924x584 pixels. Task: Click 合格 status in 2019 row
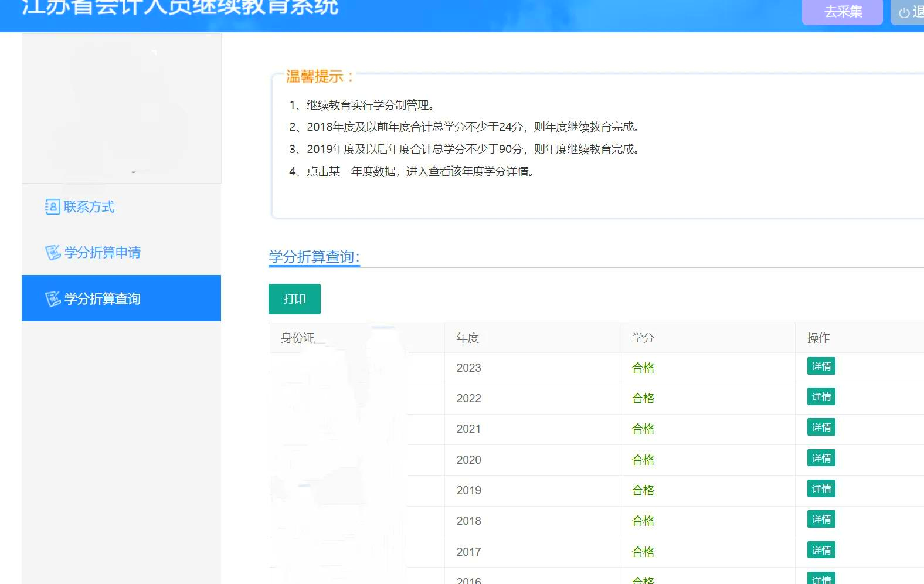click(643, 491)
